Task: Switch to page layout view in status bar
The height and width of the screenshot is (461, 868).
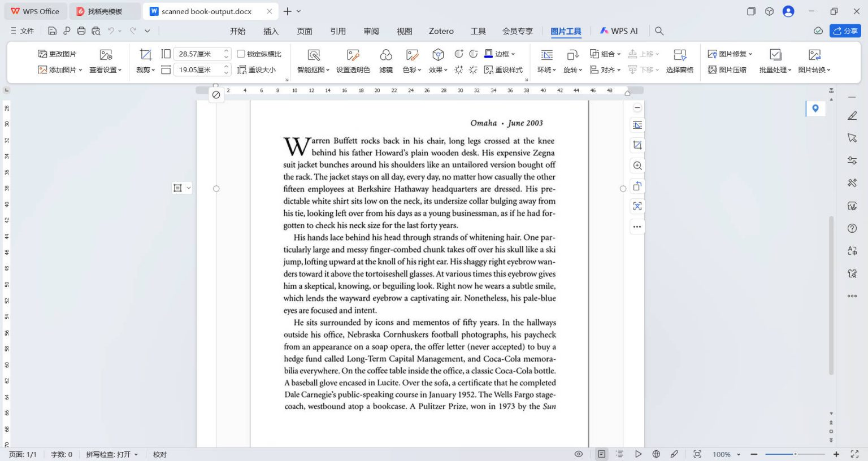Action: click(x=602, y=454)
